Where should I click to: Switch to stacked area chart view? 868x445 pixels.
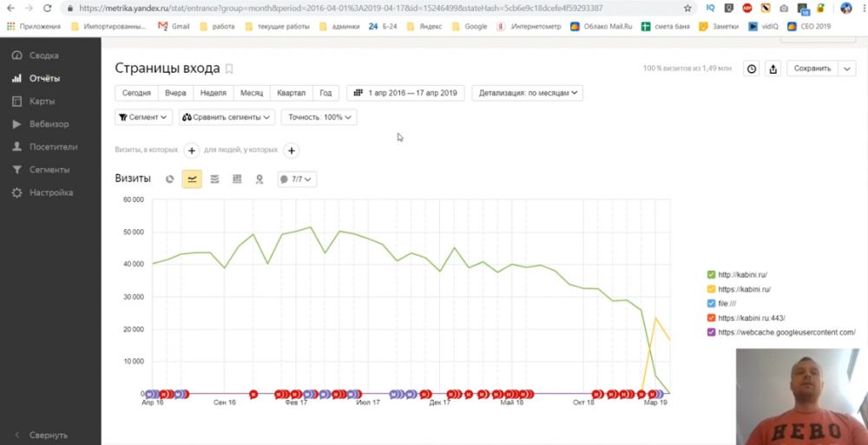(214, 180)
